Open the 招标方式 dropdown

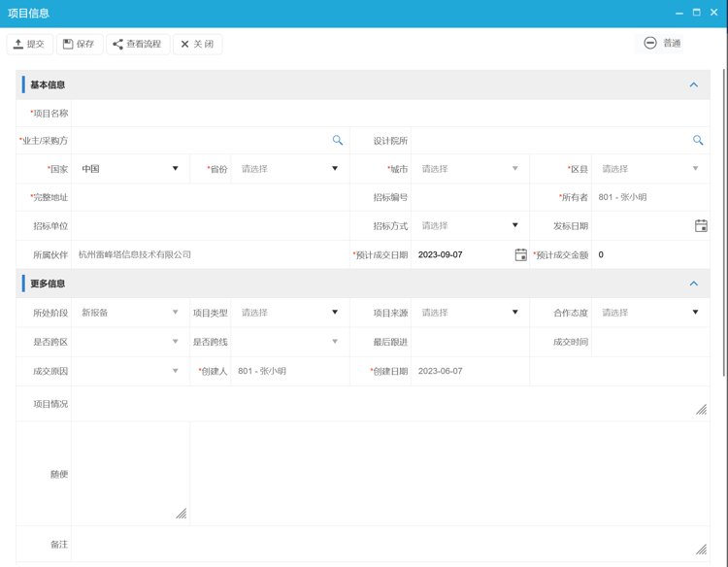(470, 226)
